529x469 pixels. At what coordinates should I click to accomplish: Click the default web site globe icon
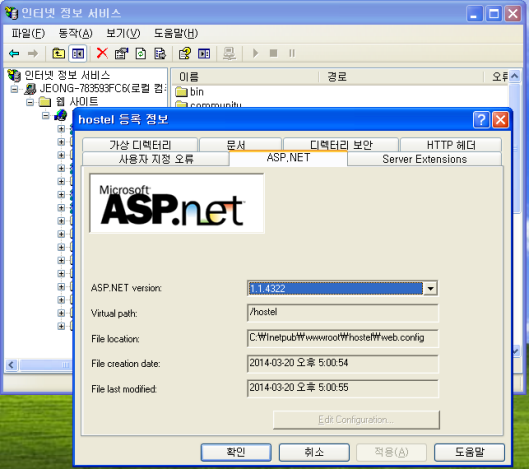pyautogui.click(x=61, y=115)
